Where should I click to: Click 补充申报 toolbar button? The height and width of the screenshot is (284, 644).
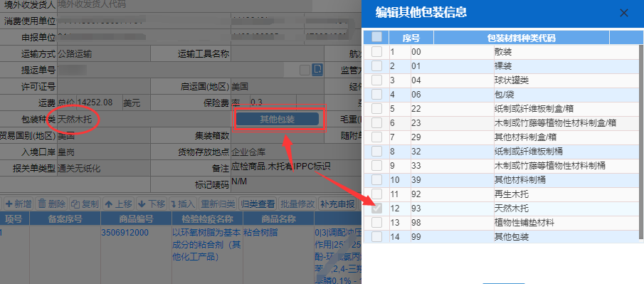click(337, 204)
